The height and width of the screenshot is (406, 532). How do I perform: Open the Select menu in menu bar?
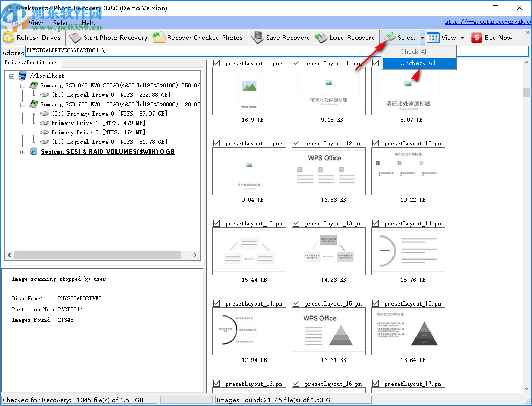tap(62, 23)
